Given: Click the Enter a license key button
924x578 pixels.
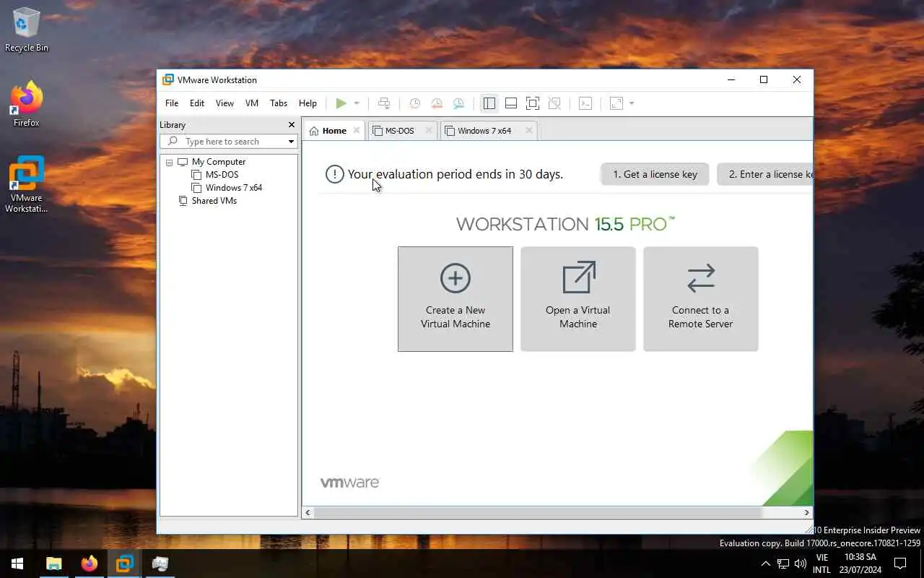Looking at the screenshot, I should [765, 174].
